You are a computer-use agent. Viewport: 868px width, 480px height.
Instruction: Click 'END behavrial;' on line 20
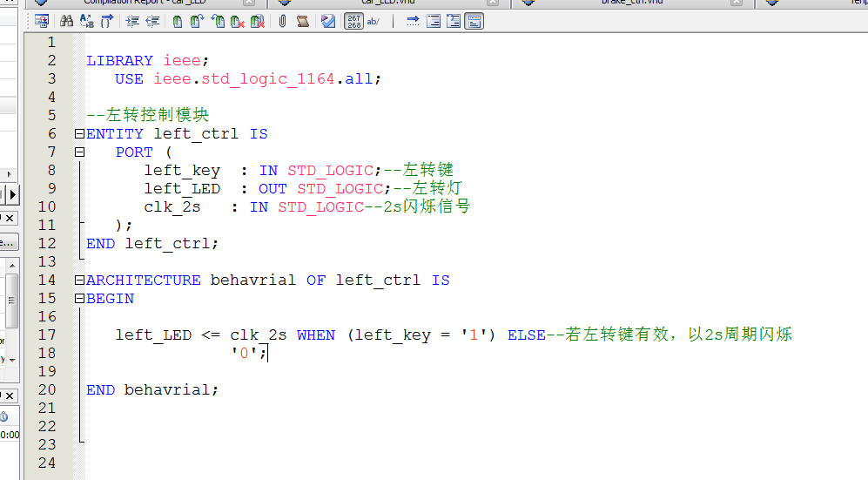(152, 389)
